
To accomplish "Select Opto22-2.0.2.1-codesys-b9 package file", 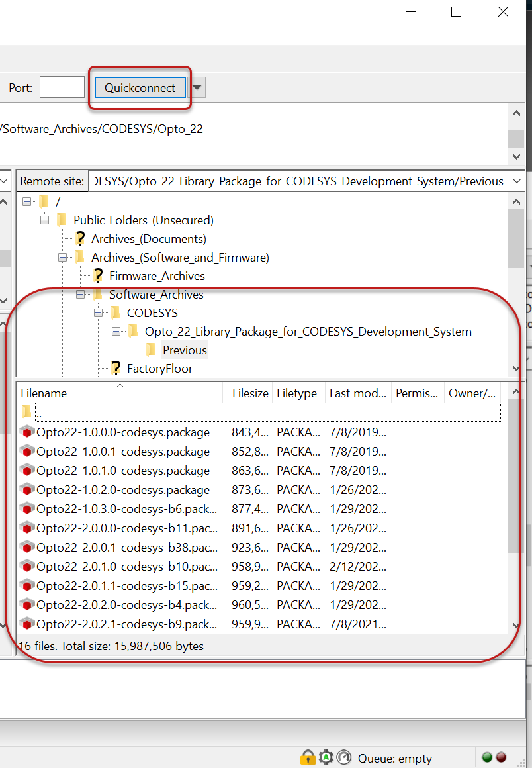I will click(126, 624).
